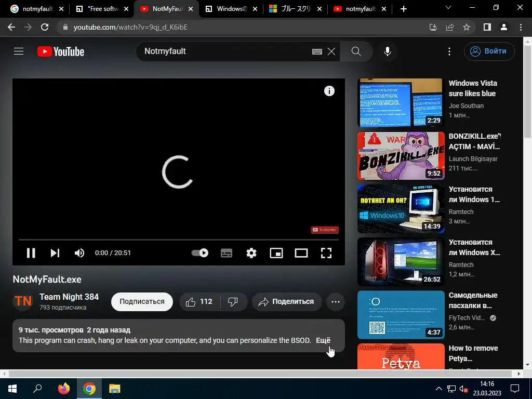The image size is (532, 399).
Task: Share this page from the address bar
Action: [x=450, y=27]
